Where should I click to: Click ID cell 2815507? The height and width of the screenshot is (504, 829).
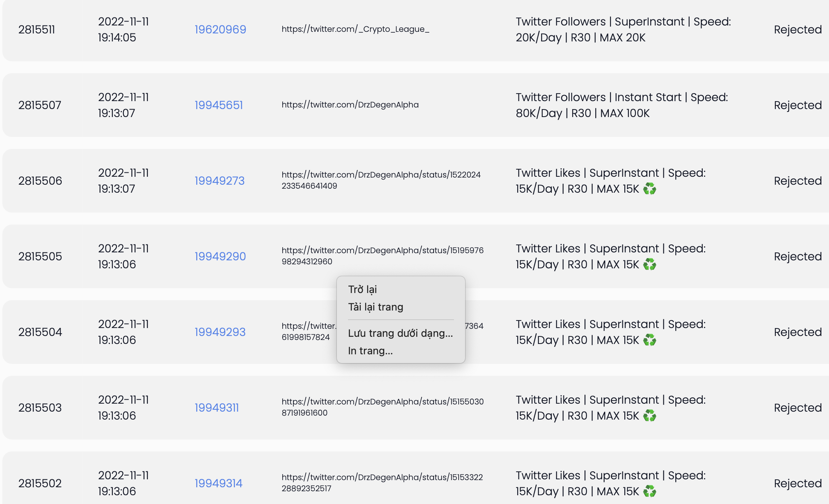tap(40, 105)
